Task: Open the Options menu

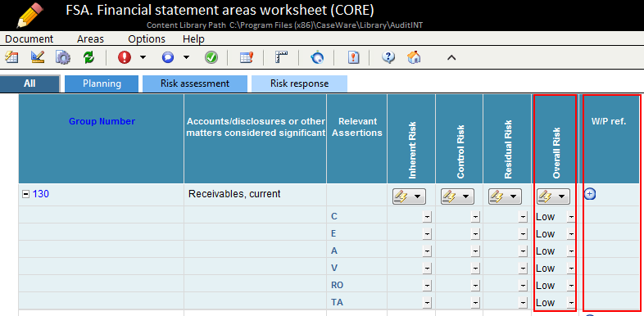Action: 147,39
